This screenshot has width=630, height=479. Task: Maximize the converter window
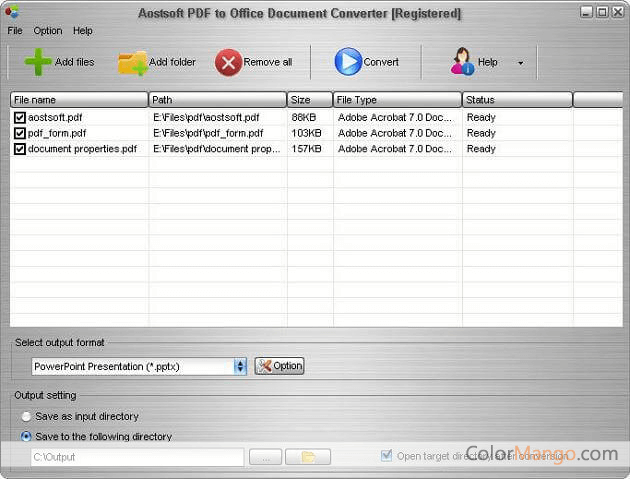602,12
